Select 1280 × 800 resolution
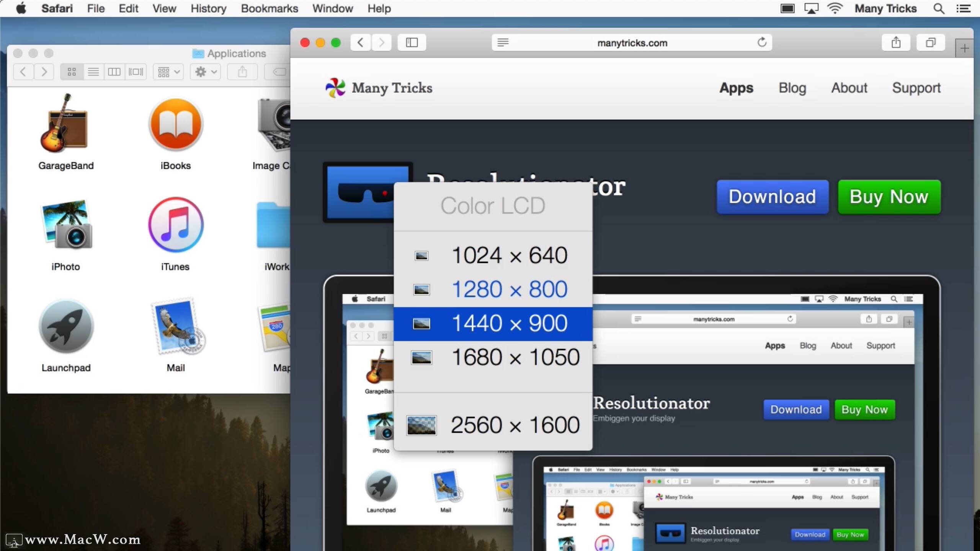Screen dimensions: 980x551 point(493,289)
